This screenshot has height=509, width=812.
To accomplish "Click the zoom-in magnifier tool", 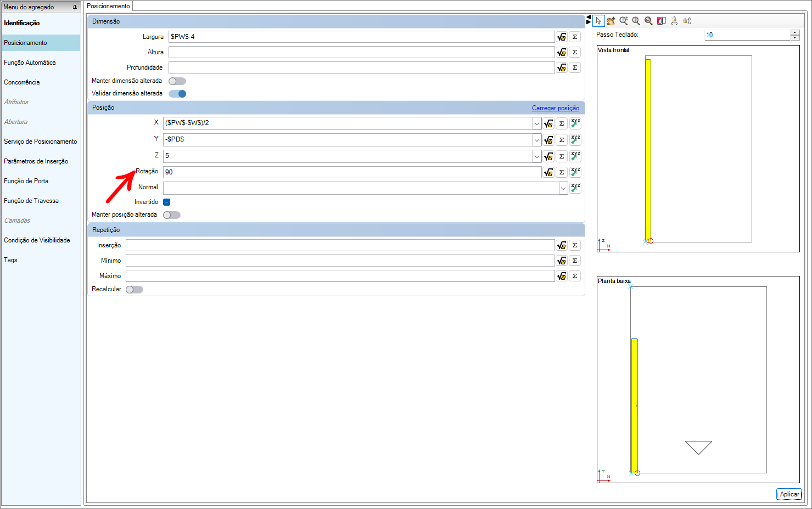I will [x=624, y=21].
